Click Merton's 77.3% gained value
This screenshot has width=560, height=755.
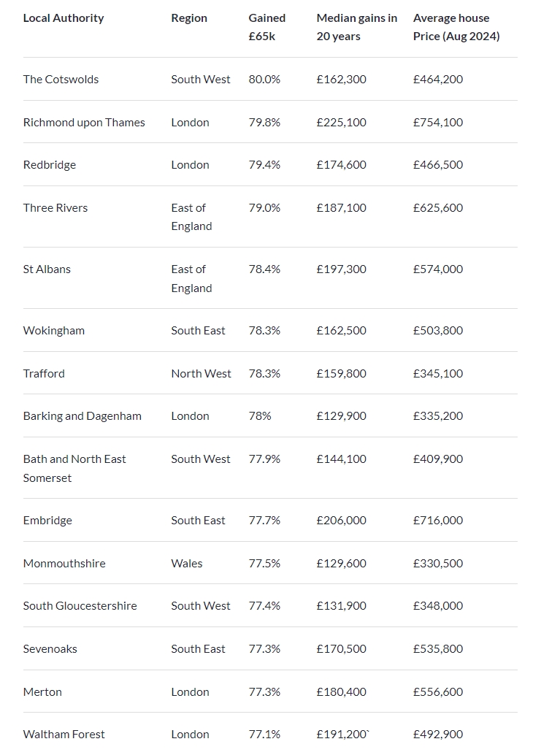264,692
